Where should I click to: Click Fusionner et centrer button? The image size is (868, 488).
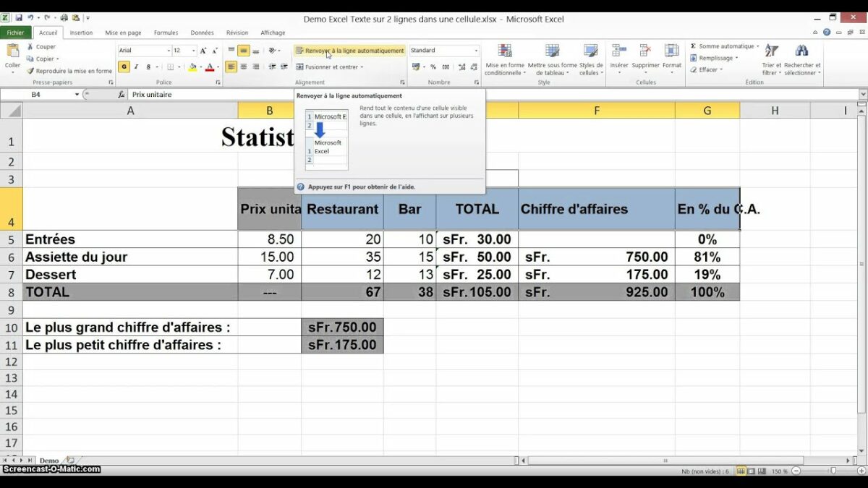[x=329, y=67]
